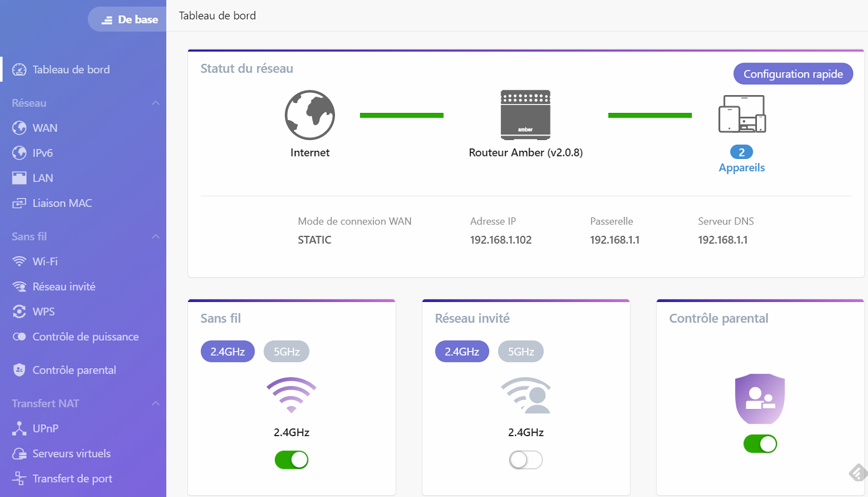Disable the 2.4GHz Sans fil toggle
The height and width of the screenshot is (497, 868).
[291, 460]
